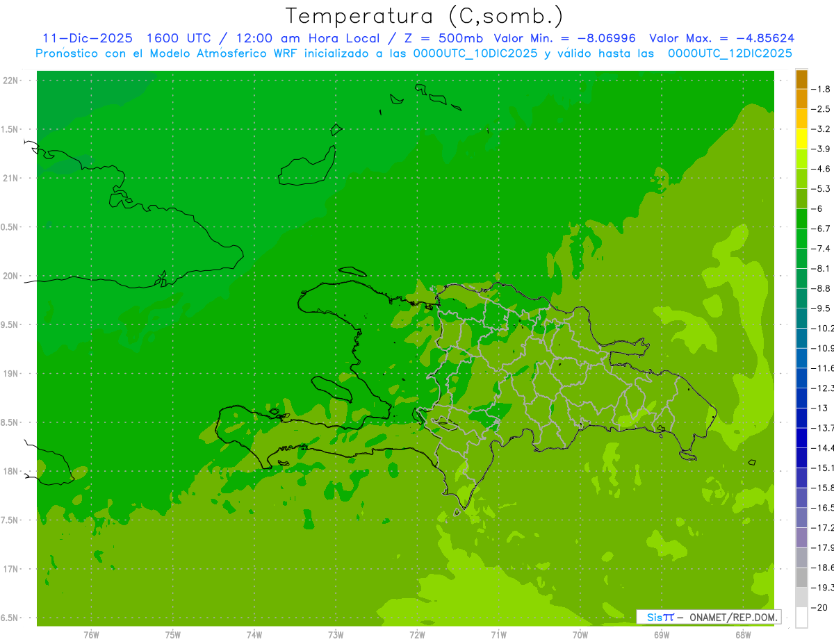Click the '70W' longitude axis label
Screen dimensions: 834x644
(x=580, y=634)
